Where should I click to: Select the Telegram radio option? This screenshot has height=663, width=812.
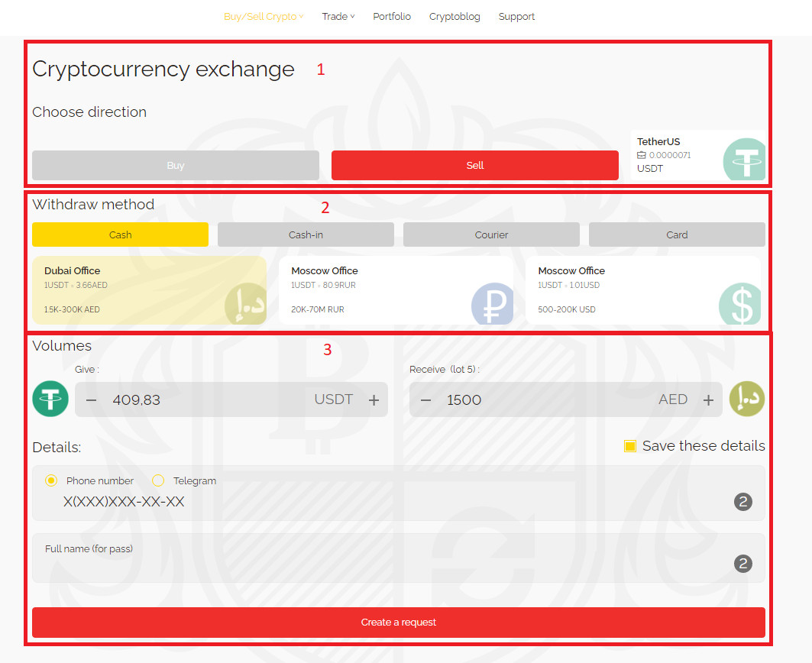(158, 480)
